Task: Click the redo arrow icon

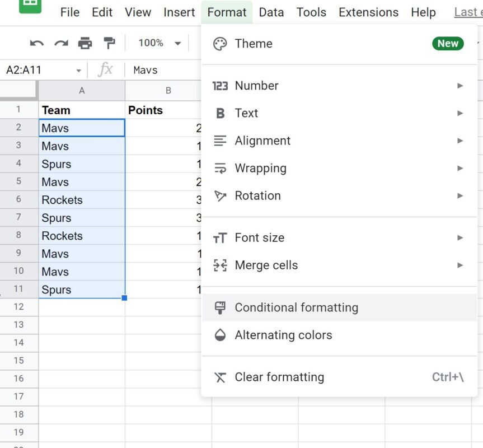Action: [x=62, y=43]
